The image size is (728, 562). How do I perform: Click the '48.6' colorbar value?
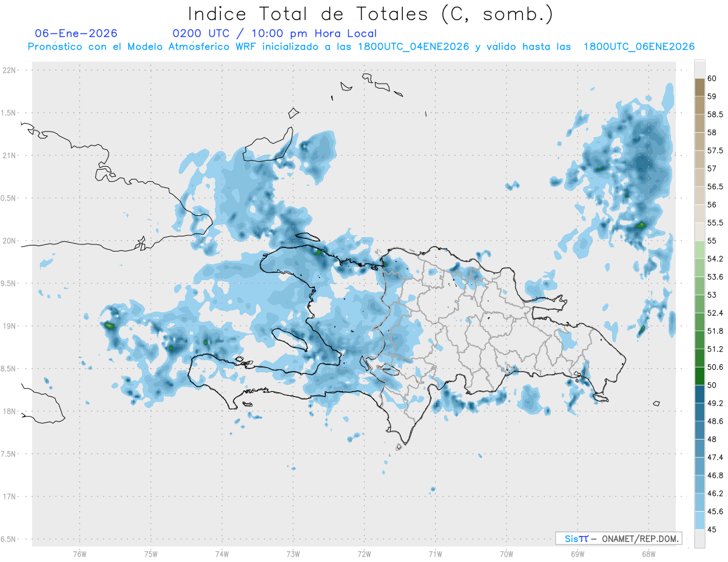coord(715,421)
